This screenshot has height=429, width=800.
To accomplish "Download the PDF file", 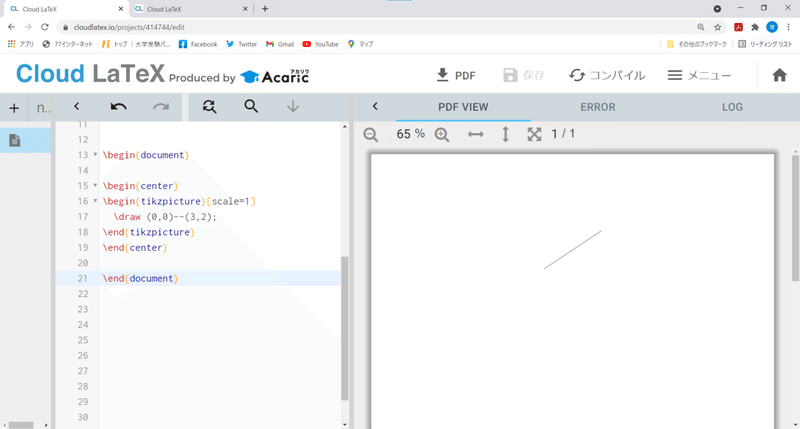I will click(456, 75).
